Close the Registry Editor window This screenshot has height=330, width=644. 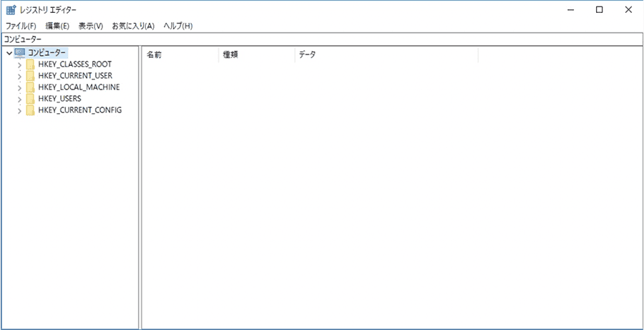pyautogui.click(x=628, y=10)
